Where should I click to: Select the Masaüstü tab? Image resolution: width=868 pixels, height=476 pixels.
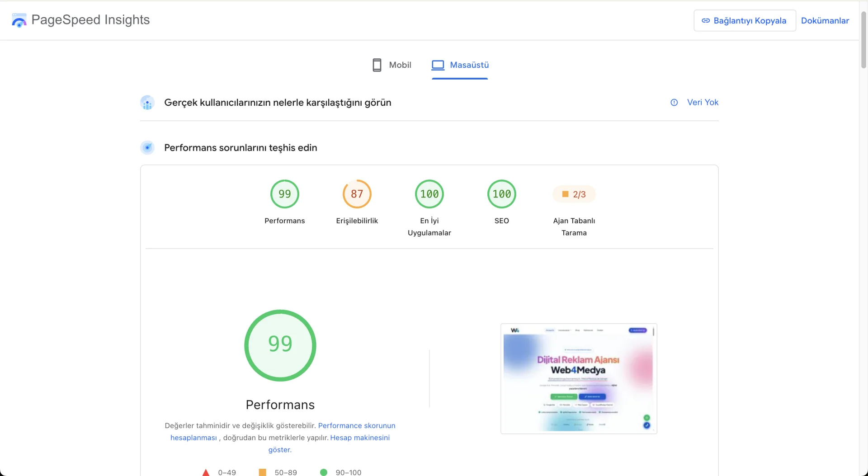pyautogui.click(x=460, y=65)
